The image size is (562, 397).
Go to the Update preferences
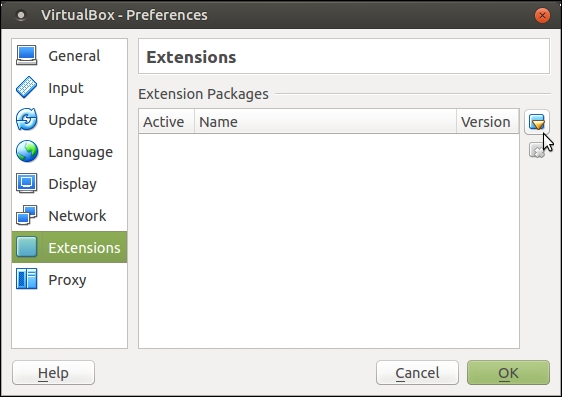tap(70, 119)
